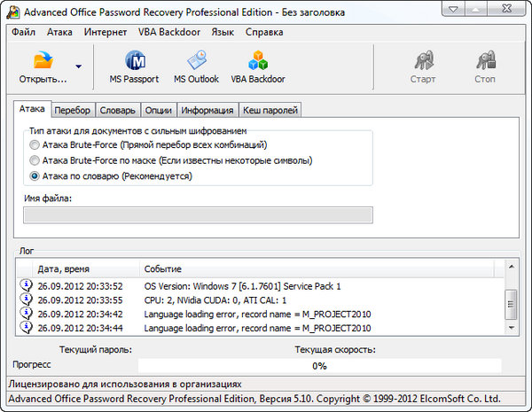The width and height of the screenshot is (532, 412).
Task: Switch to the Словарь tab
Action: 119,111
